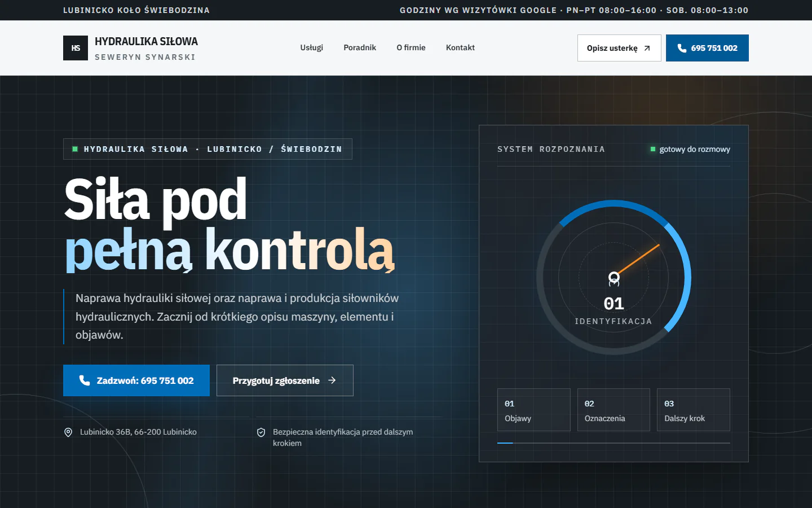Click the Przygotuj zgłoszenie button
Image resolution: width=812 pixels, height=508 pixels.
click(x=285, y=380)
